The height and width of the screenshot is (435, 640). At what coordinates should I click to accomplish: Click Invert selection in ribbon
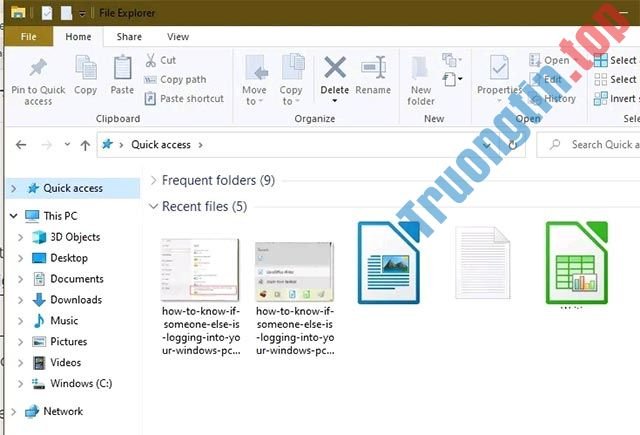[x=616, y=99]
